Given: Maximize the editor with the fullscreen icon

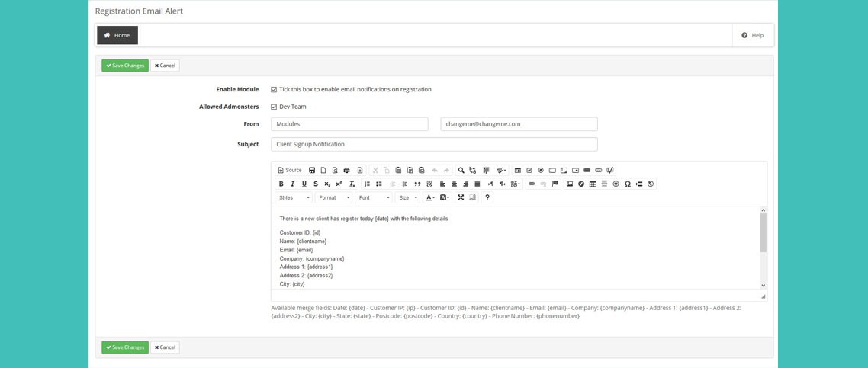Looking at the screenshot, I should pyautogui.click(x=461, y=197).
